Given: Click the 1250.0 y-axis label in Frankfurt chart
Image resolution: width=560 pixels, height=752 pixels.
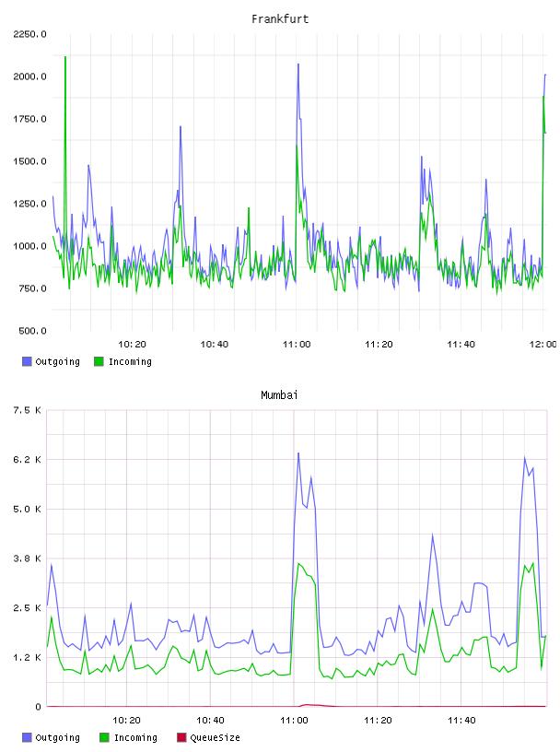Looking at the screenshot, I should pyautogui.click(x=29, y=204).
